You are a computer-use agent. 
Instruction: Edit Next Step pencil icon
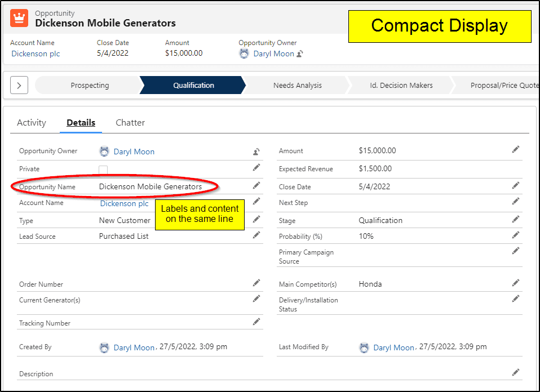click(516, 201)
